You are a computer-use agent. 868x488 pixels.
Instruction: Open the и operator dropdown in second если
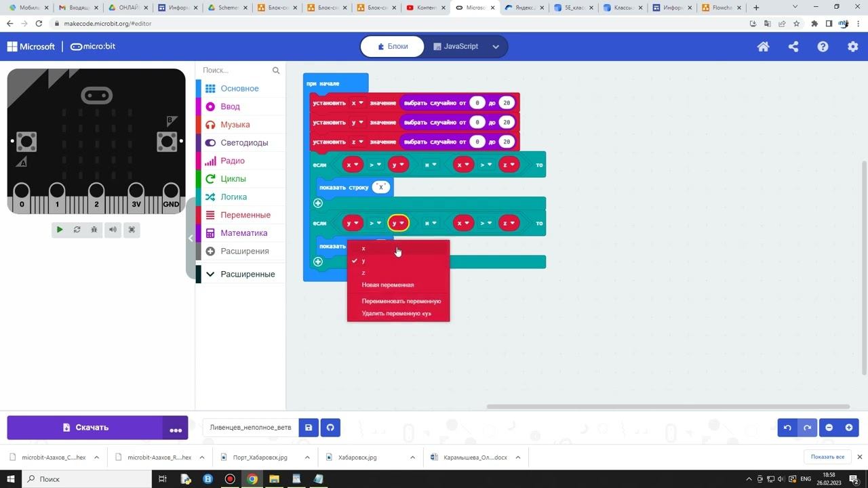(x=431, y=223)
